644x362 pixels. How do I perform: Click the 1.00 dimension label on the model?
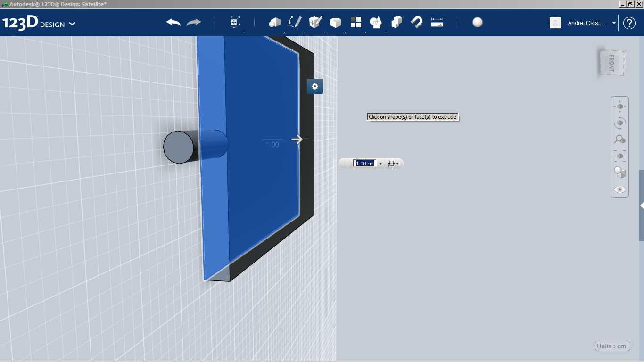pyautogui.click(x=272, y=145)
